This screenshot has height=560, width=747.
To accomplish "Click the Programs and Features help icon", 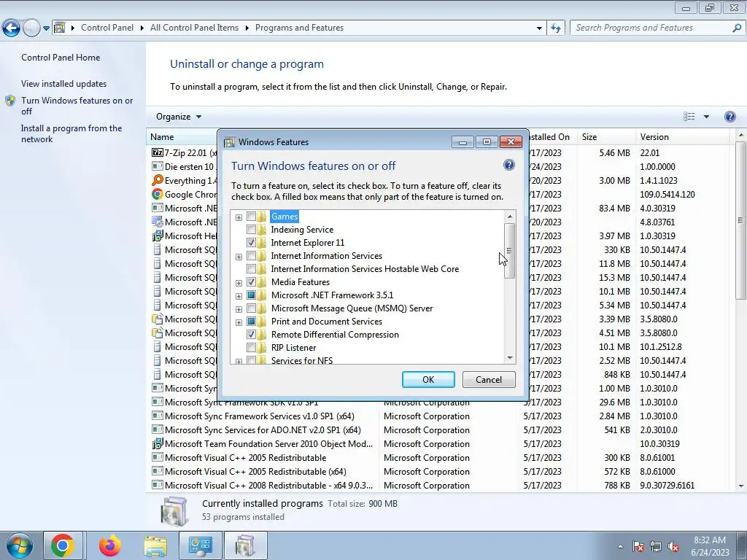I will click(x=729, y=117).
